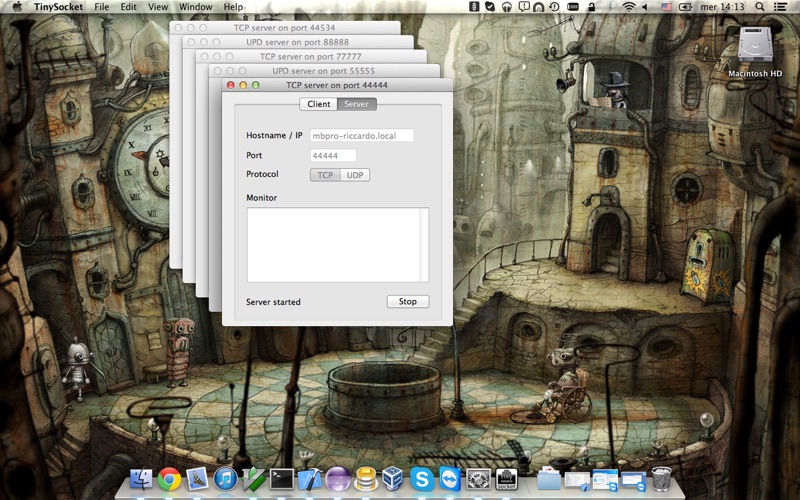Click the Bluetooth status icon
The width and height of the screenshot is (800, 500).
[x=610, y=7]
